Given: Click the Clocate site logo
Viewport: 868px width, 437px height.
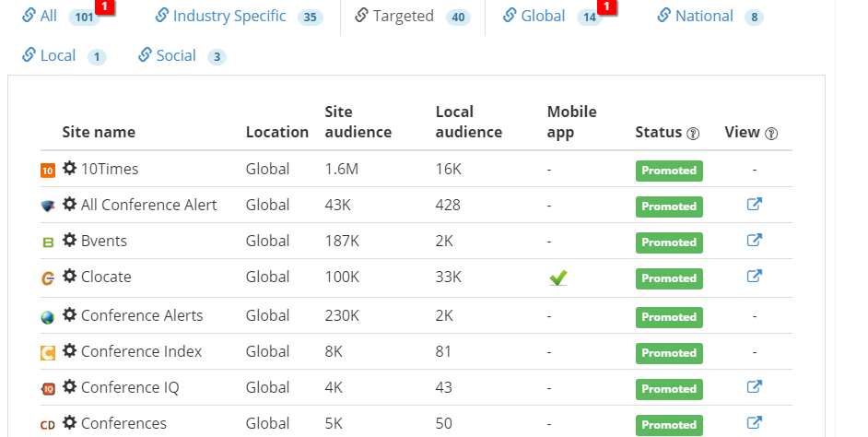Looking at the screenshot, I should [48, 278].
